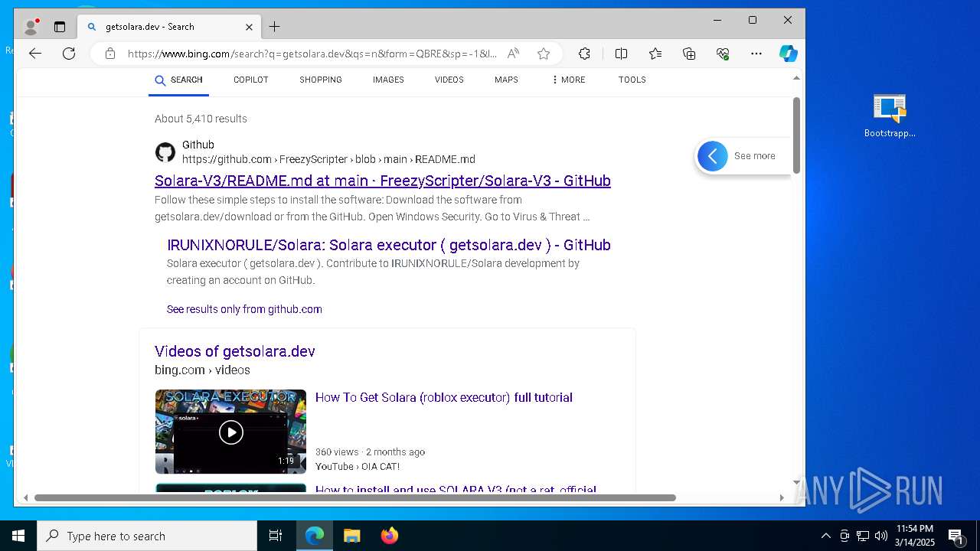Click the address bar URL
This screenshot has height=551, width=980.
(x=312, y=54)
